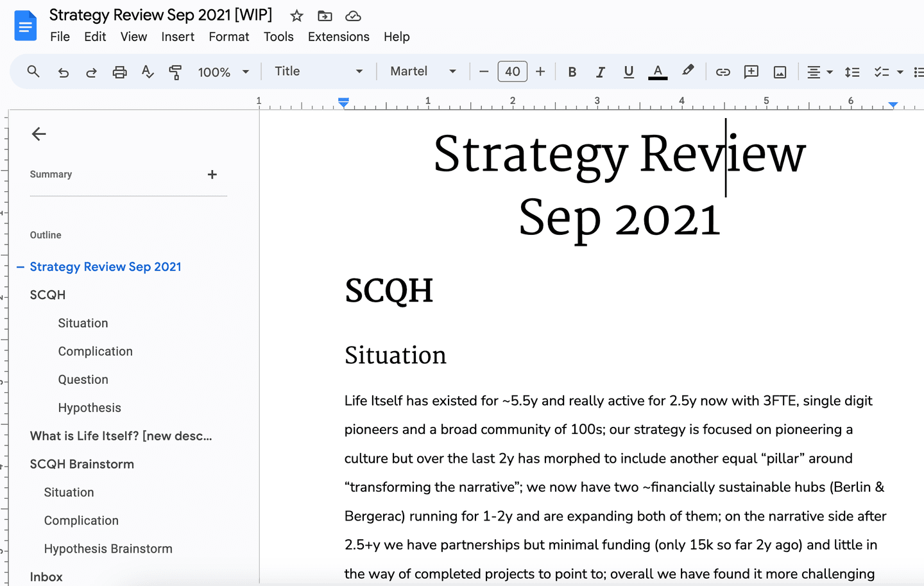Open the Extensions menu

point(338,37)
